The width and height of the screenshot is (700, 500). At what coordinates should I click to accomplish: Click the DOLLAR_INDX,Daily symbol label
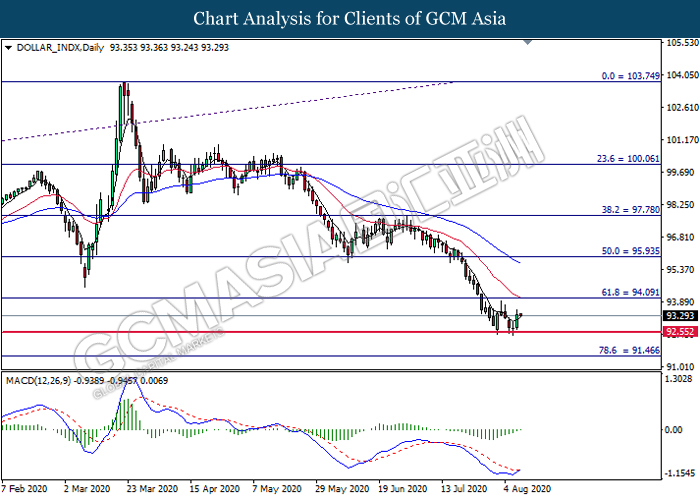(49, 47)
